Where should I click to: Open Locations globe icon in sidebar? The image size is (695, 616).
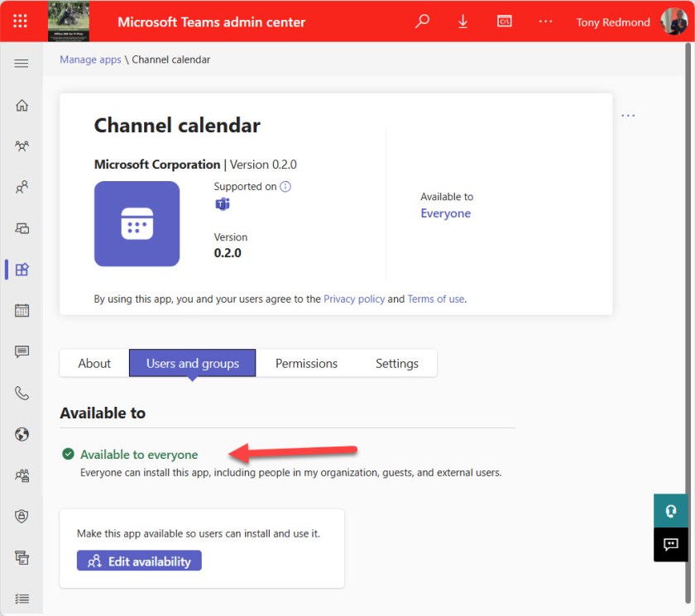tap(22, 434)
